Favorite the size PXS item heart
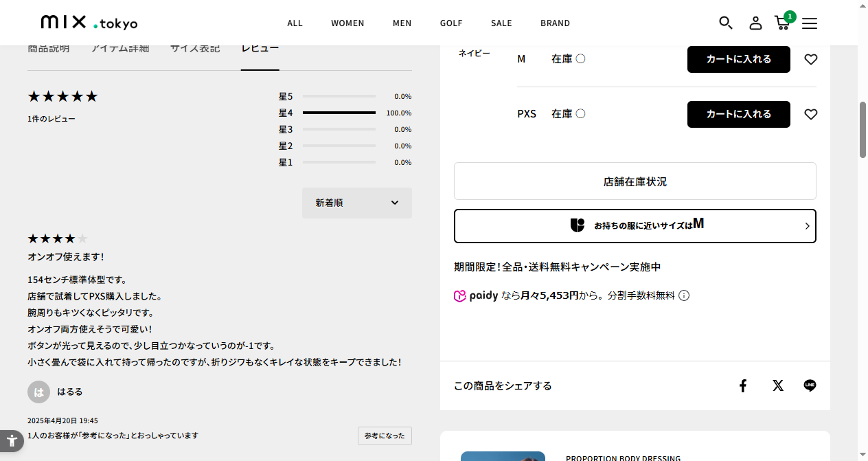The image size is (868, 461). click(x=810, y=114)
